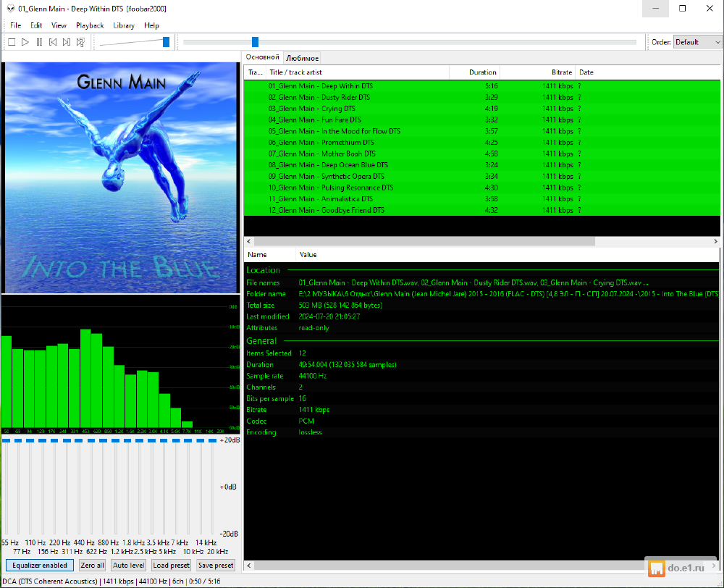
Task: Collapse the Location section header
Action: coord(264,270)
